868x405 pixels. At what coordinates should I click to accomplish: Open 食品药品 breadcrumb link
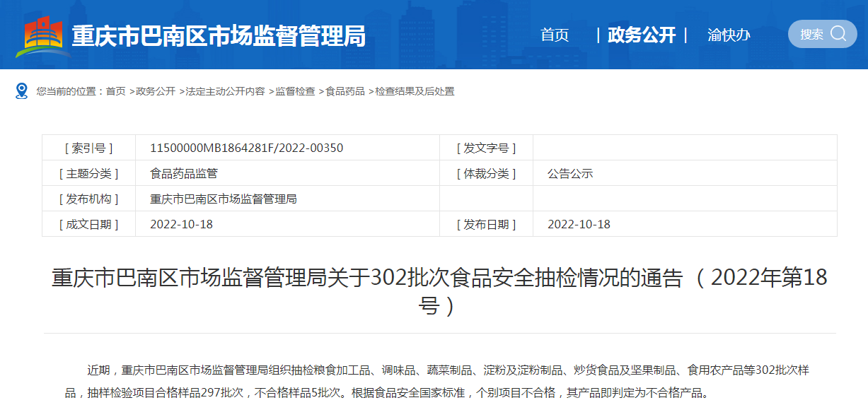(345, 91)
